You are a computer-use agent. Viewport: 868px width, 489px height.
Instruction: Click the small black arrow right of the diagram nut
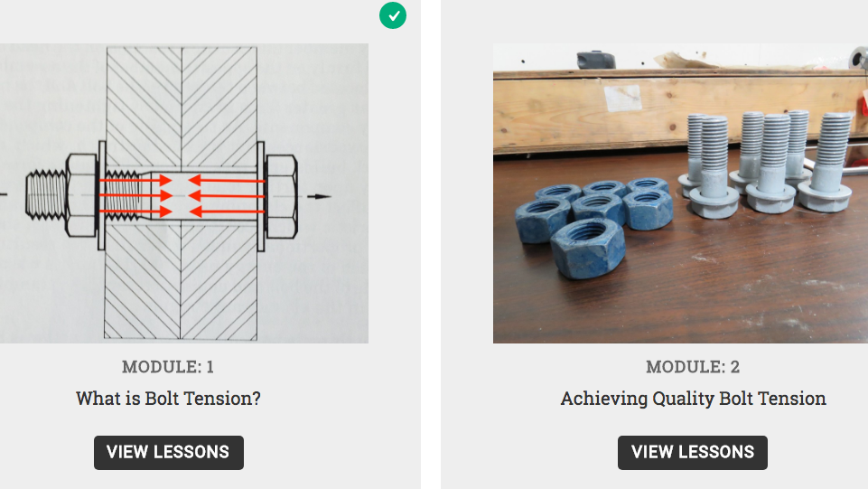tap(319, 196)
